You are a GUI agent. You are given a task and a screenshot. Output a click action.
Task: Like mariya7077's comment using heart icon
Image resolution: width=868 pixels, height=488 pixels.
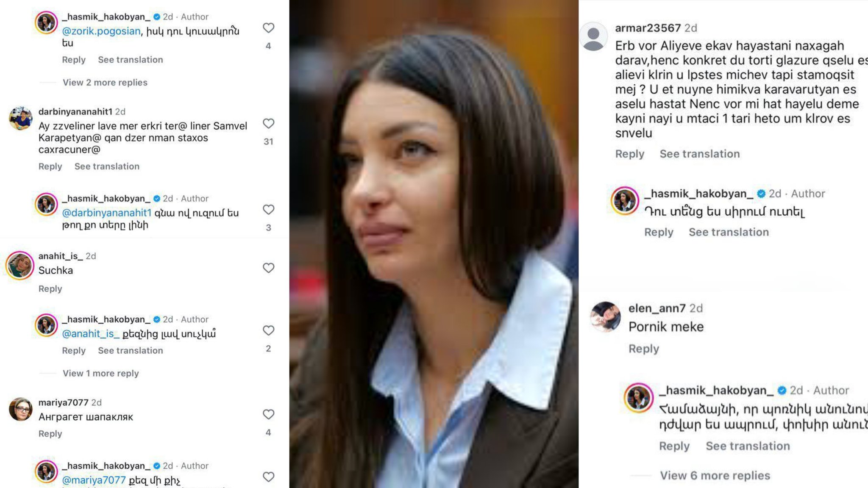point(268,414)
